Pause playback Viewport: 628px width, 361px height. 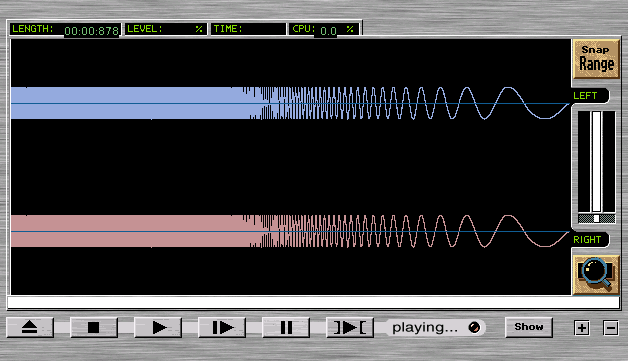(x=286, y=327)
